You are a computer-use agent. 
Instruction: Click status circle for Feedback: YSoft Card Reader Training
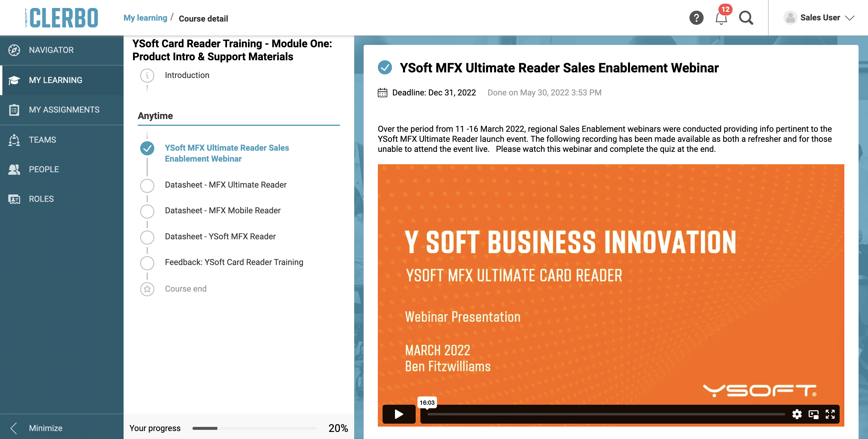coord(147,263)
